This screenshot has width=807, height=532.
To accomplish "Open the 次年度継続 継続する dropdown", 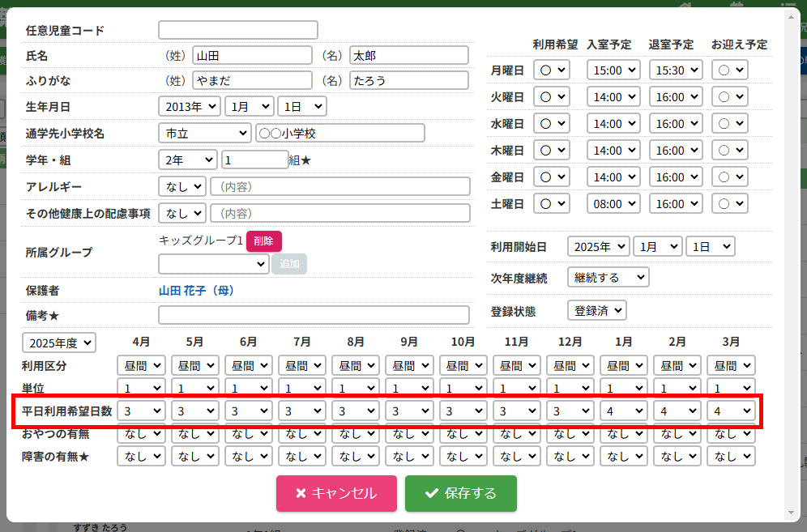I will click(608, 278).
